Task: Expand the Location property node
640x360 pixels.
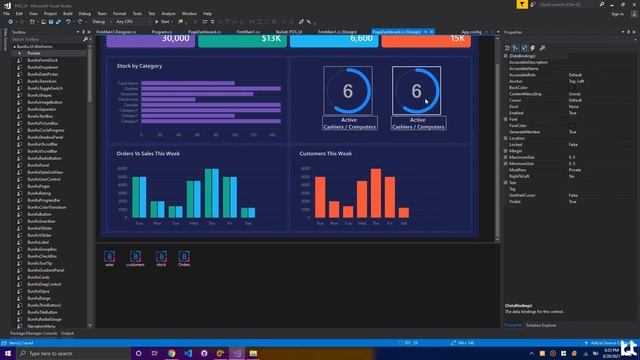Action: (506, 138)
